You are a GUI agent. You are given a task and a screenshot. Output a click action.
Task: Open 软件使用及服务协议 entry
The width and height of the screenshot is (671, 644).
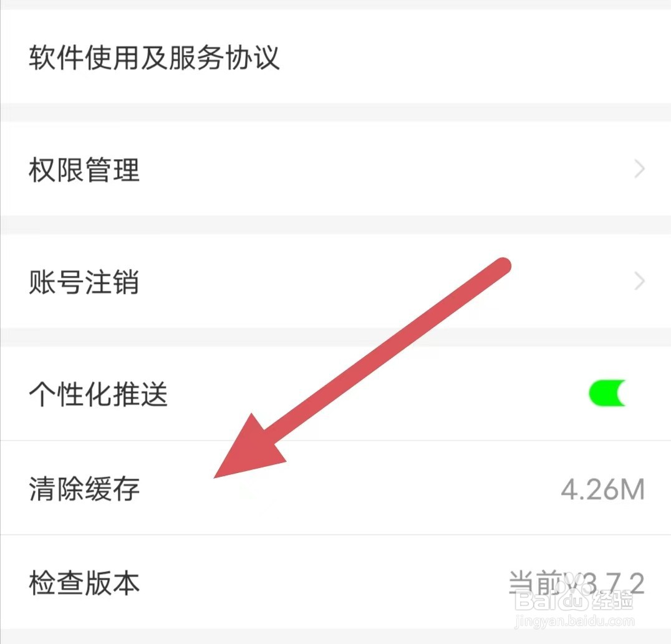335,57
